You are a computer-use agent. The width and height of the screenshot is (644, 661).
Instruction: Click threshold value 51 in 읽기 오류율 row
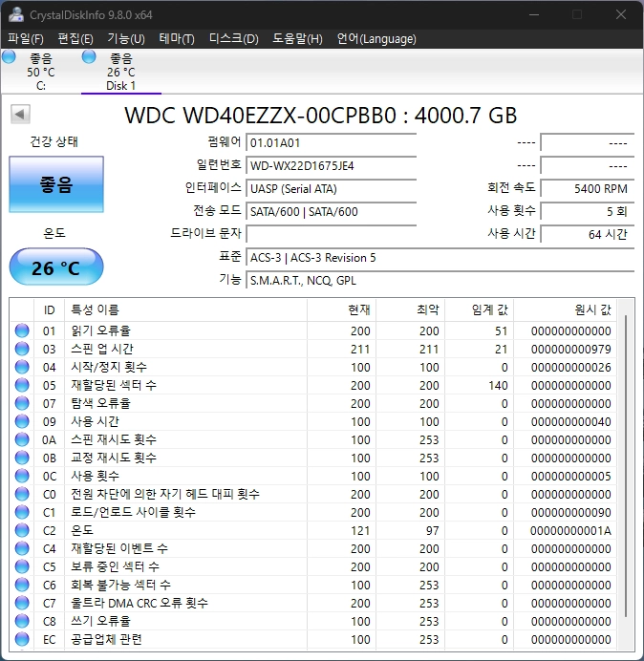click(x=501, y=330)
